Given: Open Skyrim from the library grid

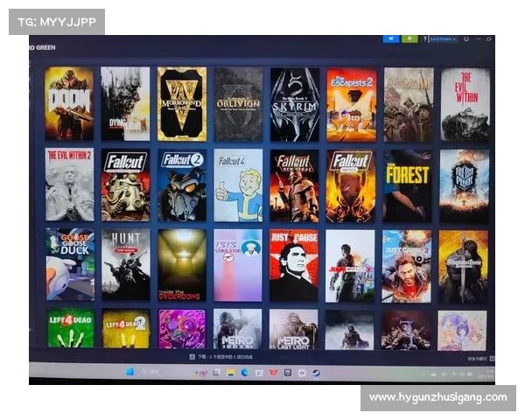Looking at the screenshot, I should pos(294,104).
